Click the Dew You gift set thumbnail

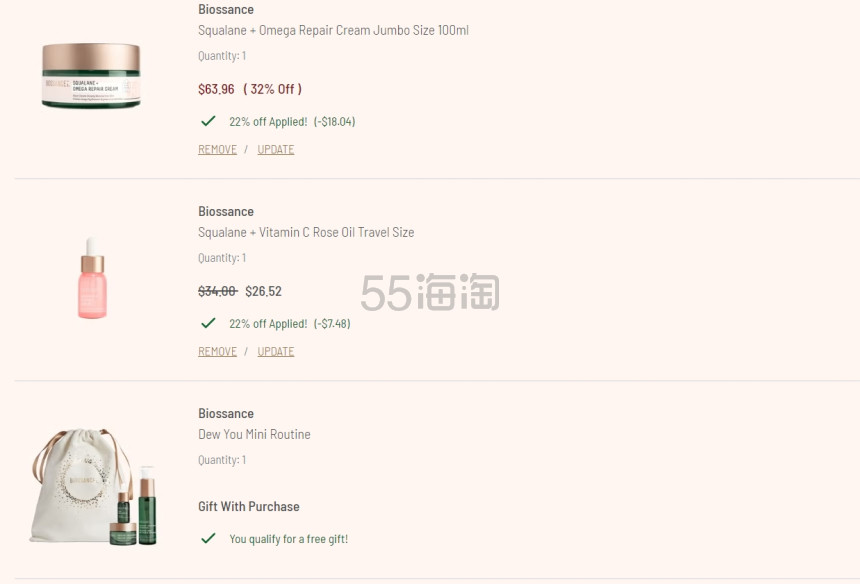pyautogui.click(x=91, y=483)
